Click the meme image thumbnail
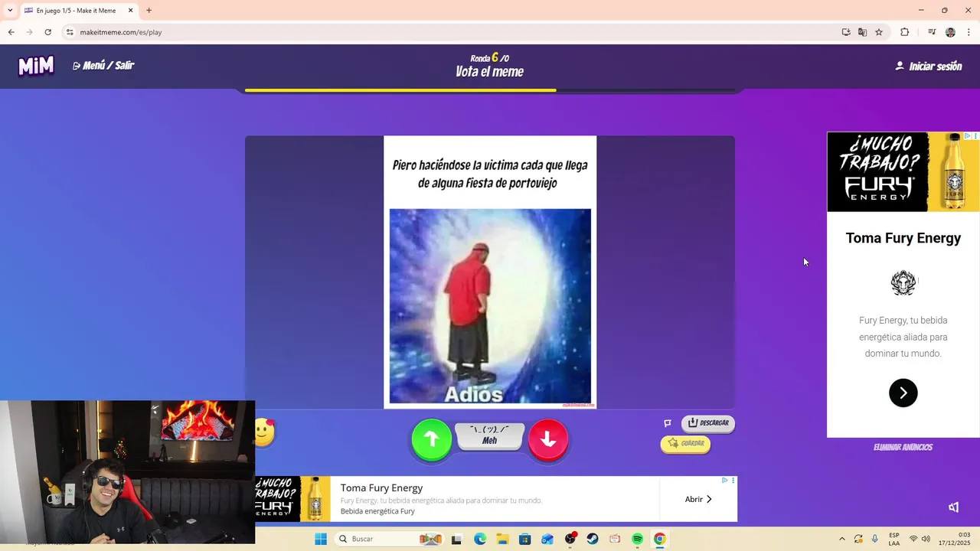Image resolution: width=980 pixels, height=551 pixels. [x=490, y=306]
